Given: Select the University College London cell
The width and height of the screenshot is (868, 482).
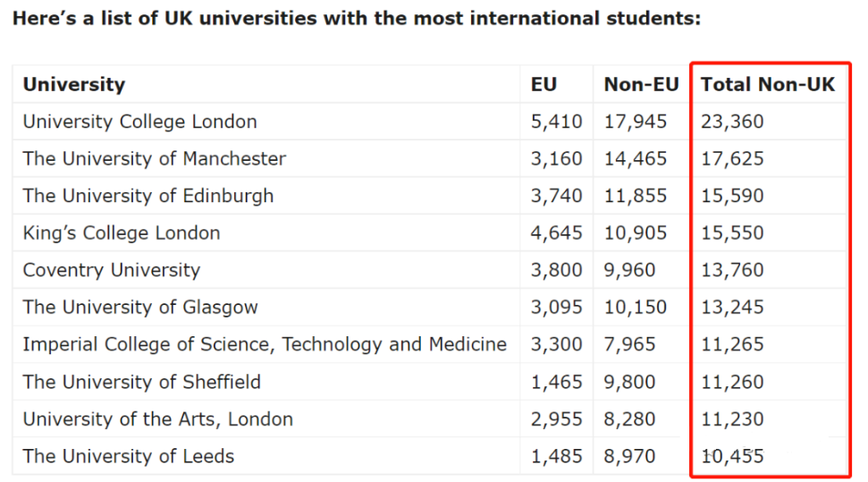Looking at the screenshot, I should tap(139, 122).
